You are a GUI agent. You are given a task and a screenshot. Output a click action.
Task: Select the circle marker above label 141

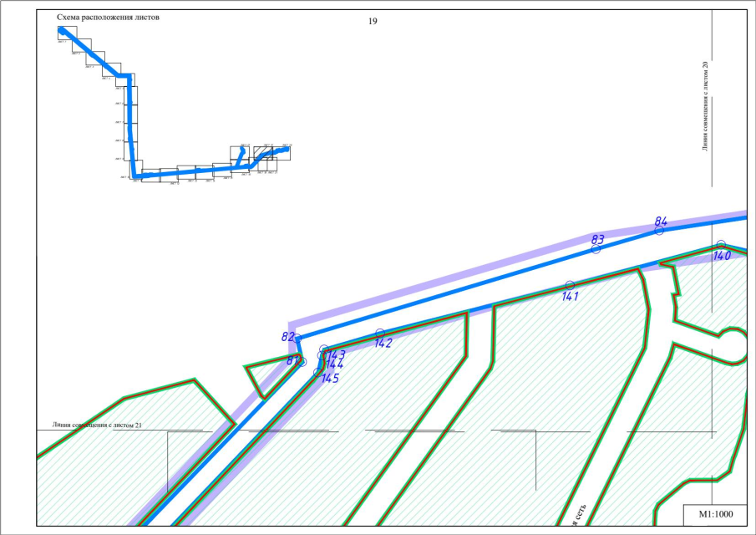[x=570, y=285]
